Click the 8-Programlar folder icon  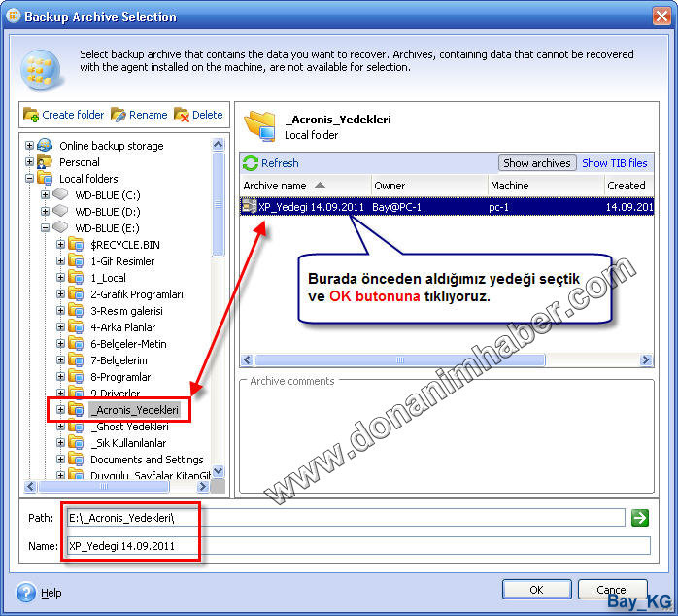tap(76, 376)
